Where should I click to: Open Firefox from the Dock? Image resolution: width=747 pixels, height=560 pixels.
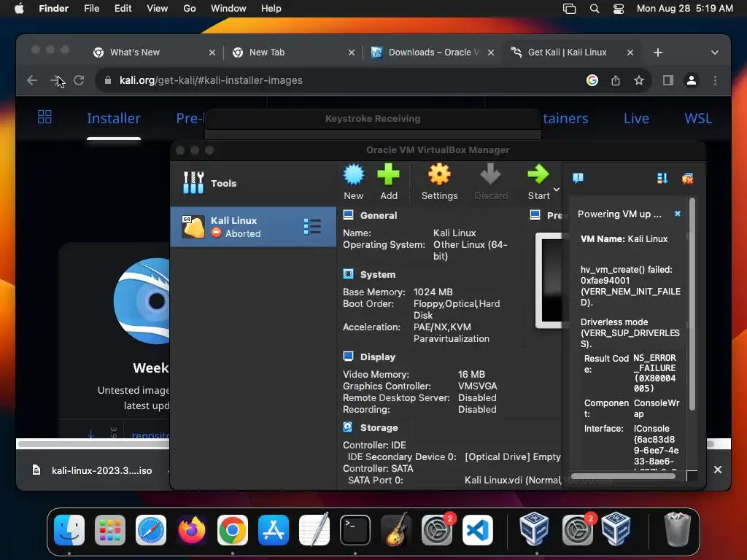[192, 530]
